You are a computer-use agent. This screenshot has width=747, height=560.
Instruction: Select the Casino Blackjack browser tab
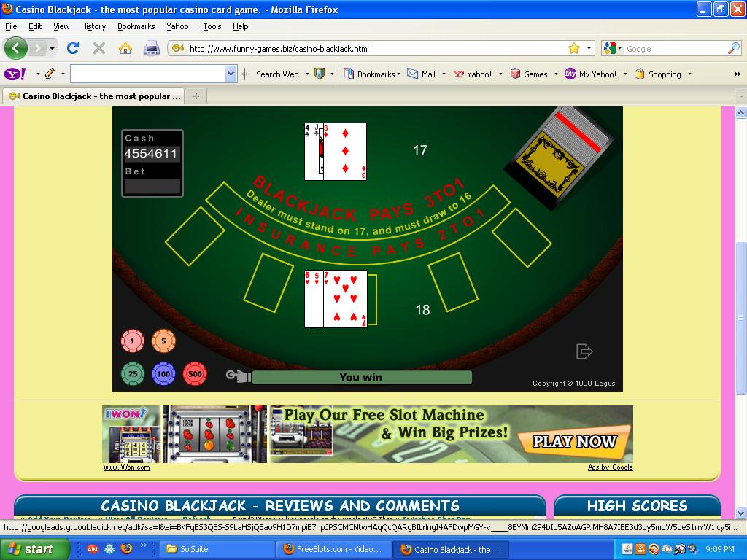point(93,96)
